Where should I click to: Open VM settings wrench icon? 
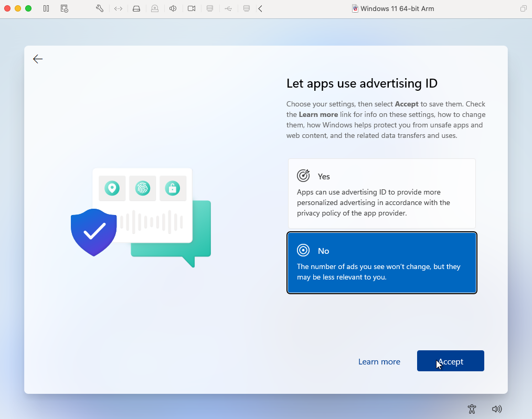pos(99,8)
